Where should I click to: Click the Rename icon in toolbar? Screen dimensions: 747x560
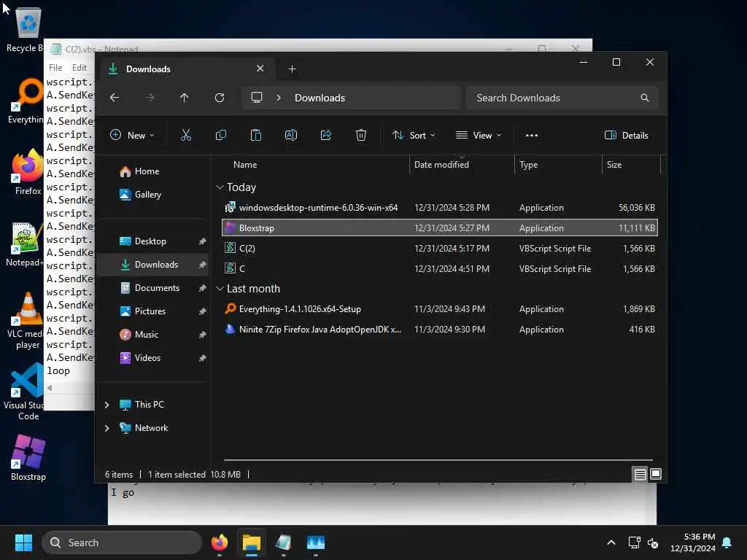pyautogui.click(x=291, y=135)
